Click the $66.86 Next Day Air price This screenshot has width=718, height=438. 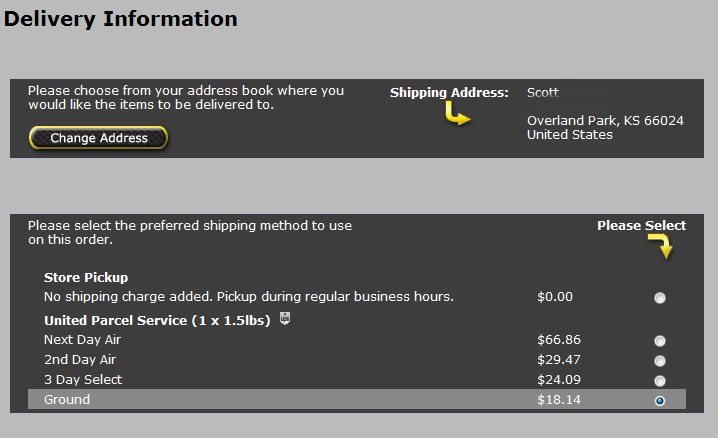click(558, 340)
